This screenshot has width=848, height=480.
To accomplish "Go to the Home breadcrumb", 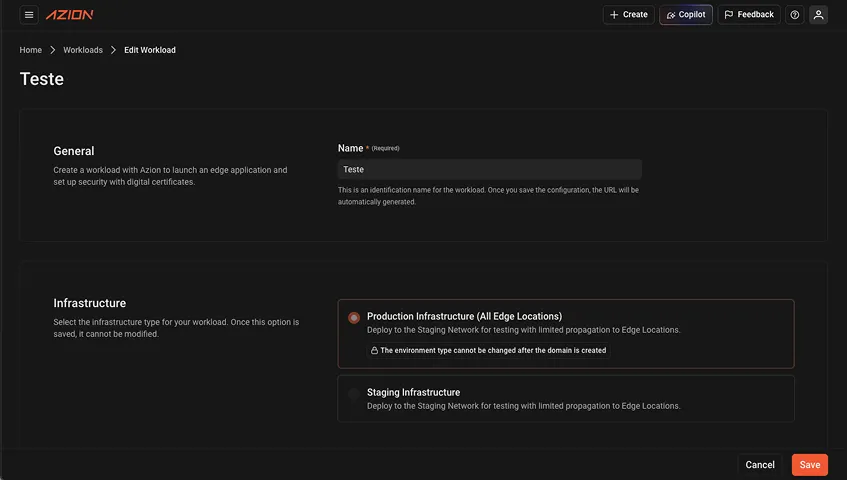I will pos(31,50).
